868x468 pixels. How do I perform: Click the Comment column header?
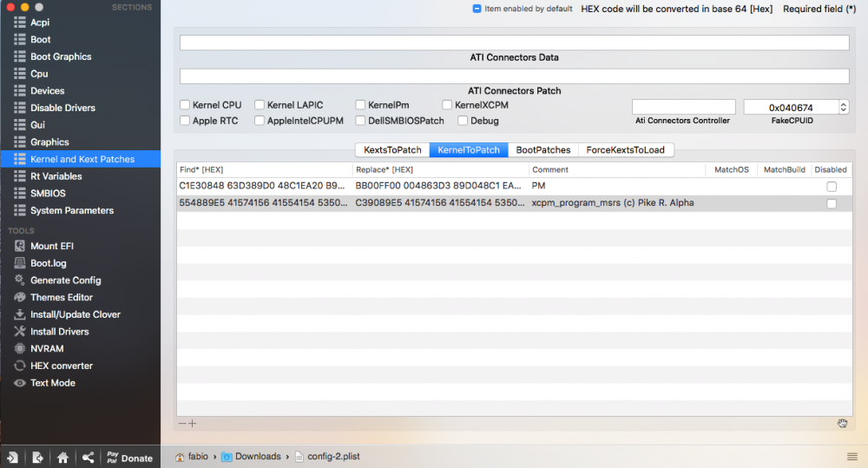pos(617,169)
